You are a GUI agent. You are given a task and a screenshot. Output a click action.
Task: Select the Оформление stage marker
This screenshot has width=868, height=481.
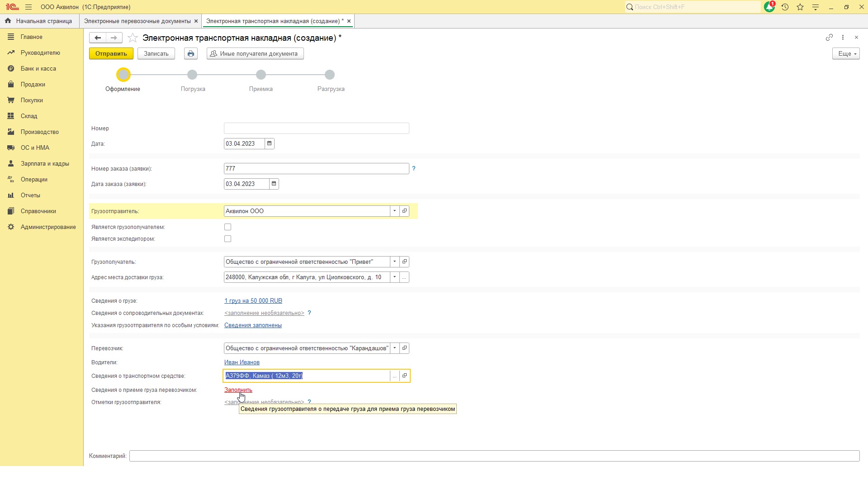123,75
